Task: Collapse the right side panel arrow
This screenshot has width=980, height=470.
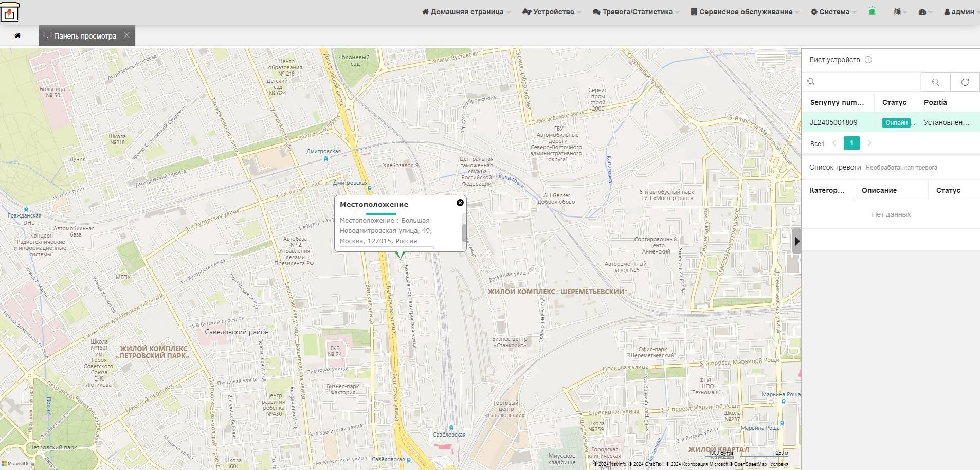Action: pyautogui.click(x=796, y=241)
